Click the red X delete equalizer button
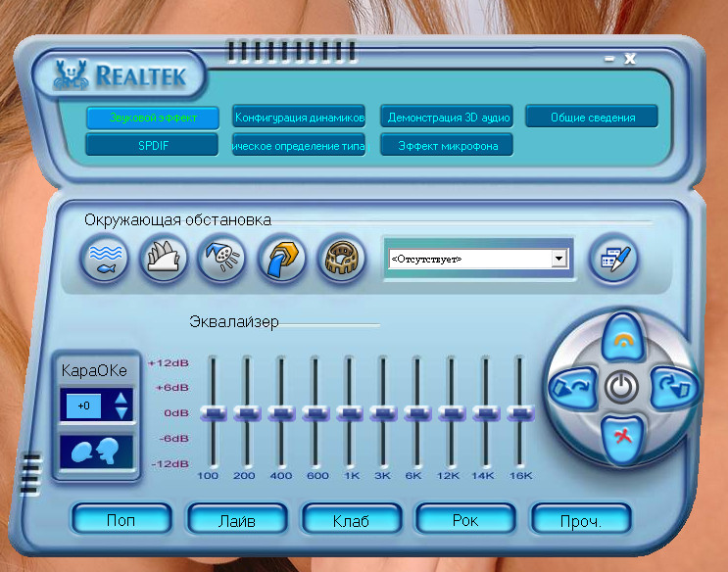 622,439
